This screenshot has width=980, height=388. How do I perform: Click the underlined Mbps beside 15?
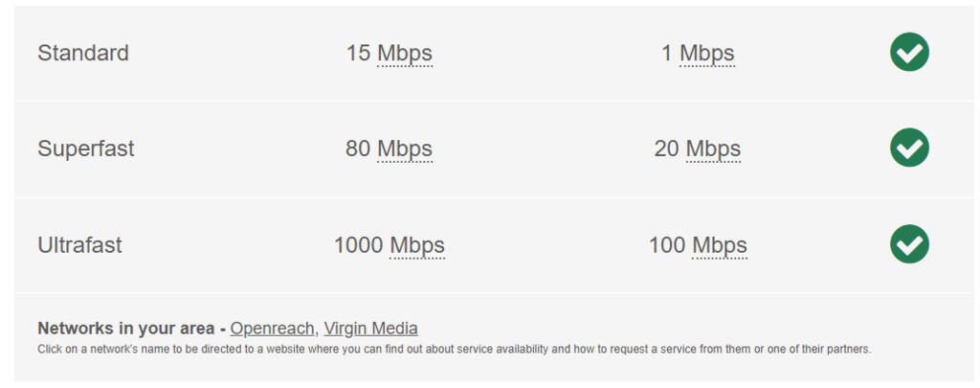[x=405, y=54]
